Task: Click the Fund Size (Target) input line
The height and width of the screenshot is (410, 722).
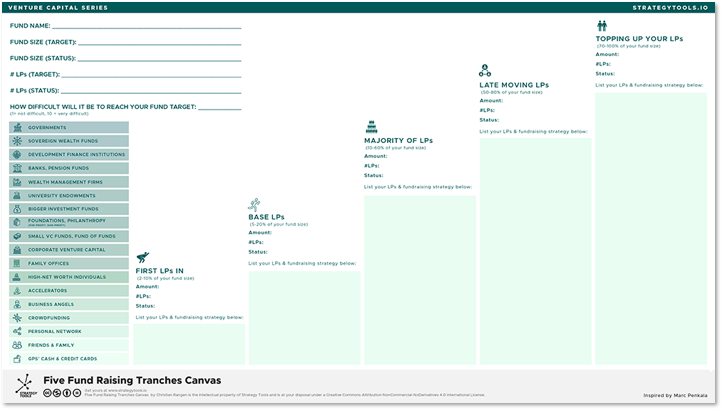Action: click(159, 43)
